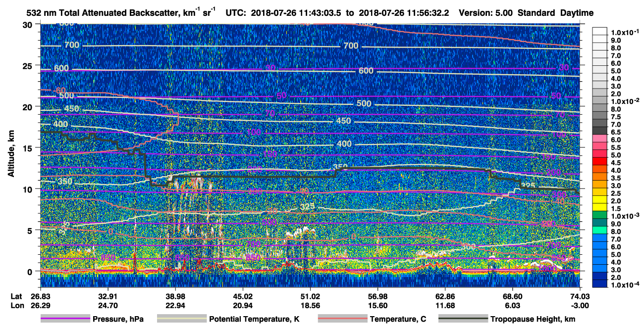The image size is (644, 330).
Task: Click the Version: 5.00 text
Action: (486, 13)
